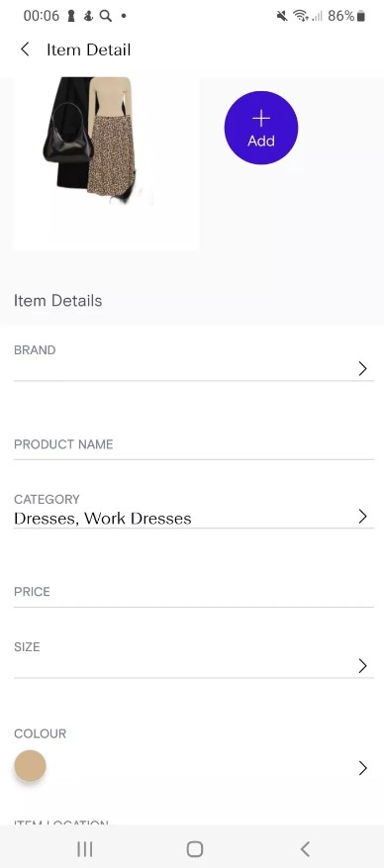Tap the search icon in status bar
The width and height of the screenshot is (384, 868).
click(105, 16)
